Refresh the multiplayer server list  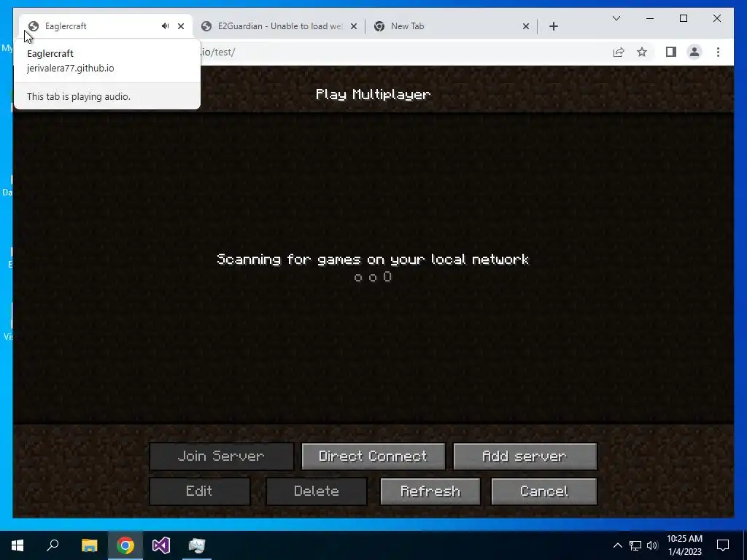(x=430, y=491)
